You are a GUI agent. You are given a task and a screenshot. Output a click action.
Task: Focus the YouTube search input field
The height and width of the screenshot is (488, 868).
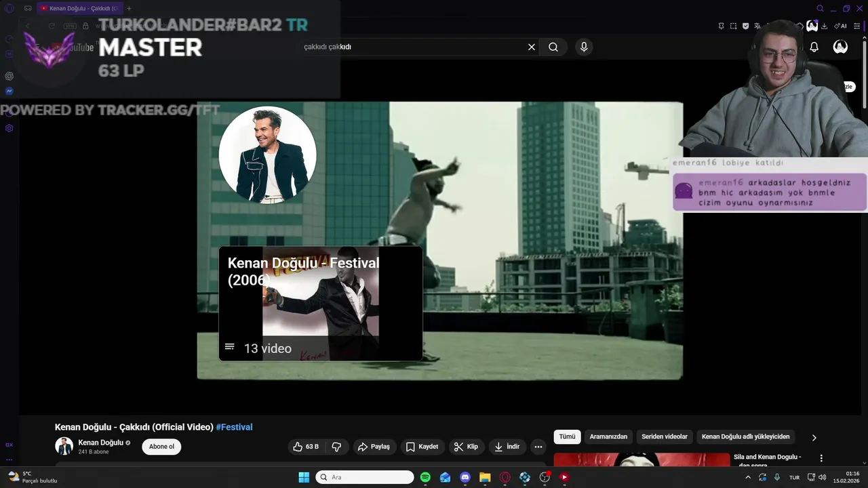(x=411, y=47)
